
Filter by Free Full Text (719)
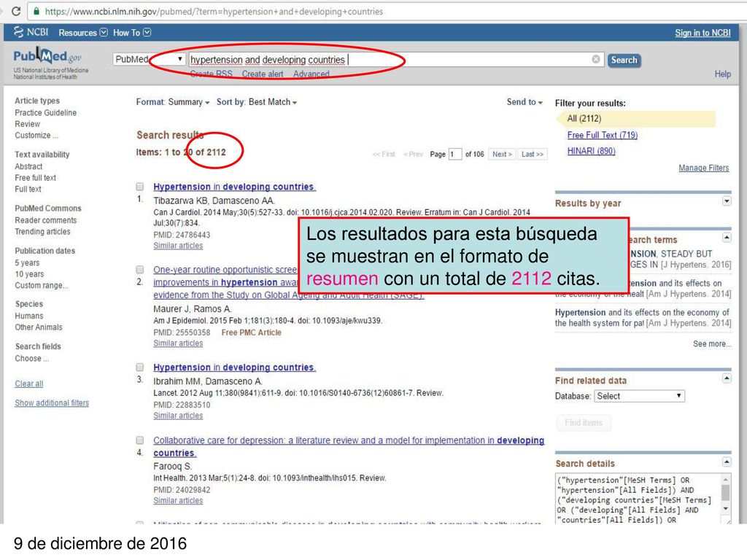pyautogui.click(x=602, y=135)
